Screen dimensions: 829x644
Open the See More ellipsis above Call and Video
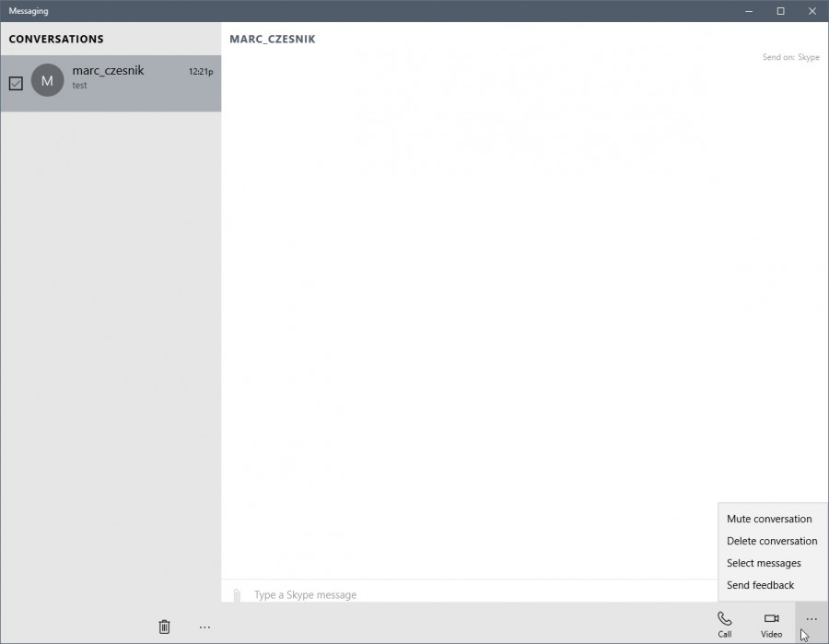810,619
